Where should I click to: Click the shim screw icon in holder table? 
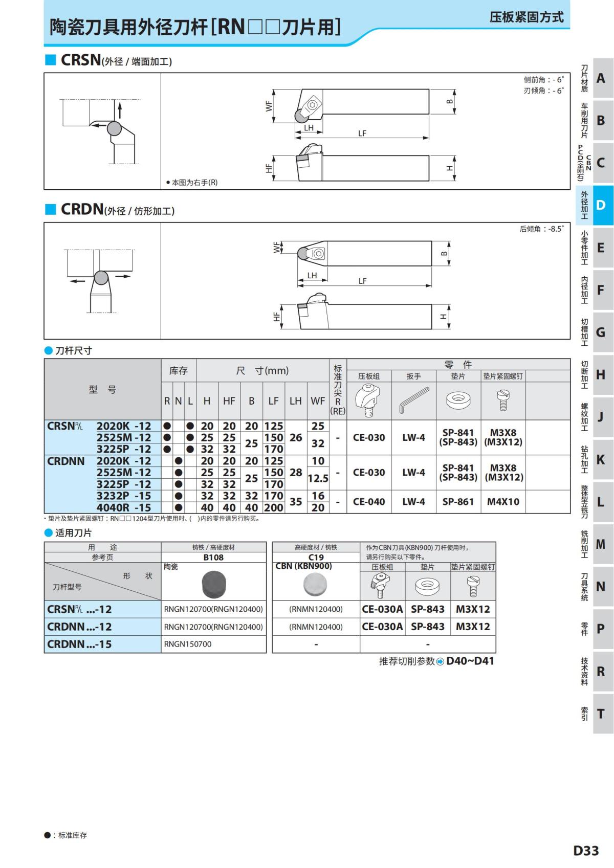pyautogui.click(x=503, y=400)
